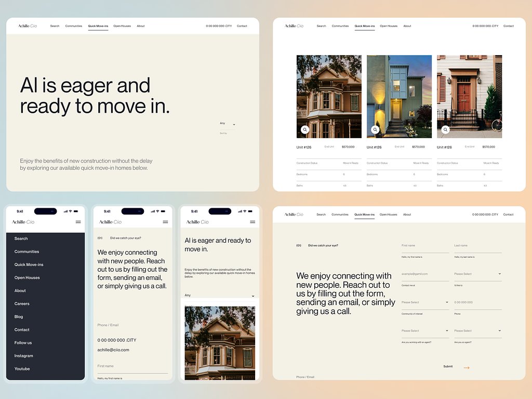The height and width of the screenshot is (399, 532).
Task: Click the magnifier icon on the Victorian house listing
Action: tap(305, 129)
